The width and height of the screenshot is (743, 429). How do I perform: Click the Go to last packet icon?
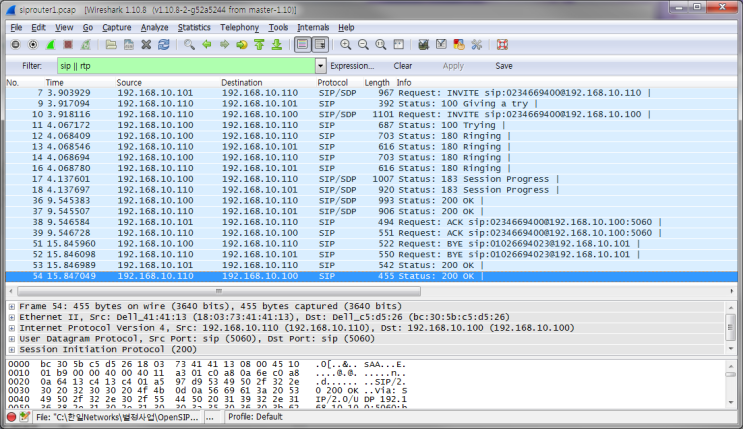pyautogui.click(x=276, y=45)
